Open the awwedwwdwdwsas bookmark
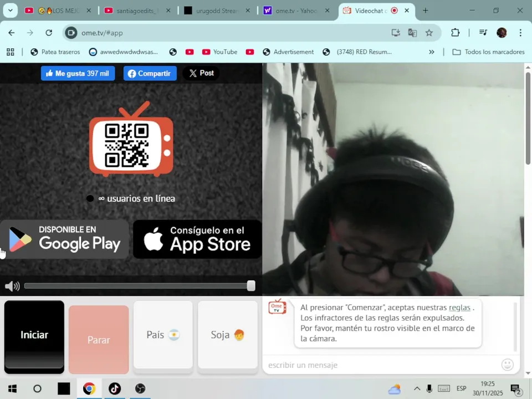 tap(124, 52)
